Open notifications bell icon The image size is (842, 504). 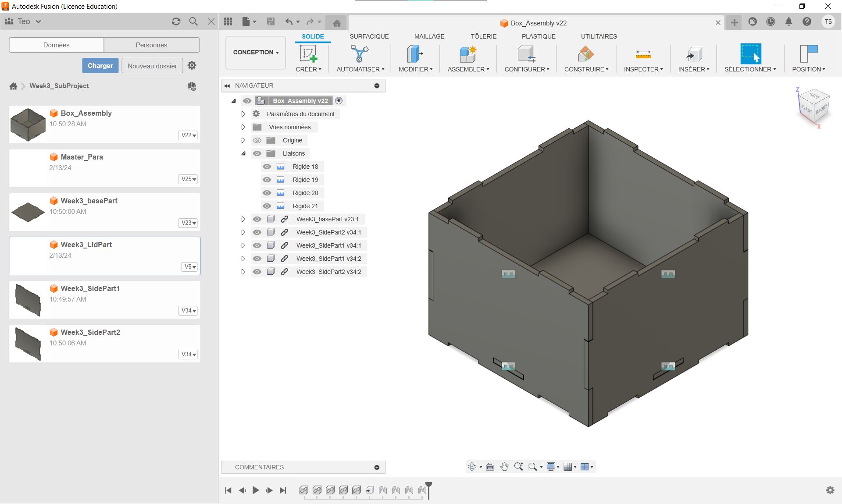(788, 21)
